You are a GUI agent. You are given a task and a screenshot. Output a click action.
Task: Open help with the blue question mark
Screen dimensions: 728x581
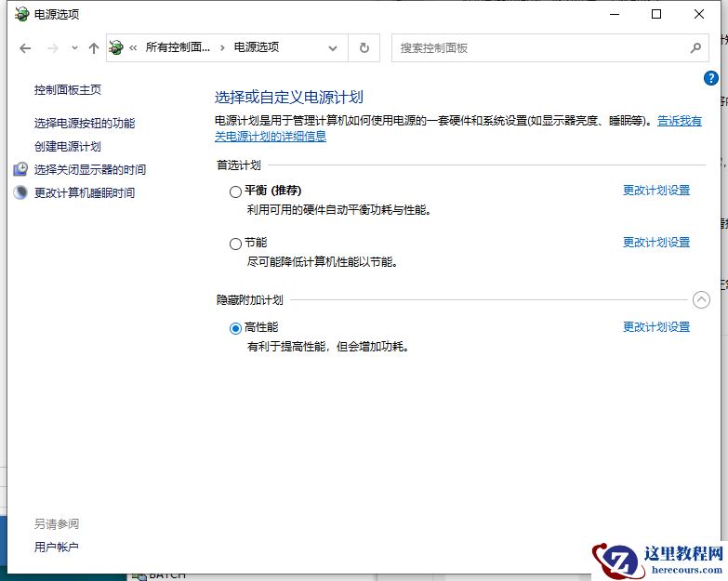[x=711, y=78]
